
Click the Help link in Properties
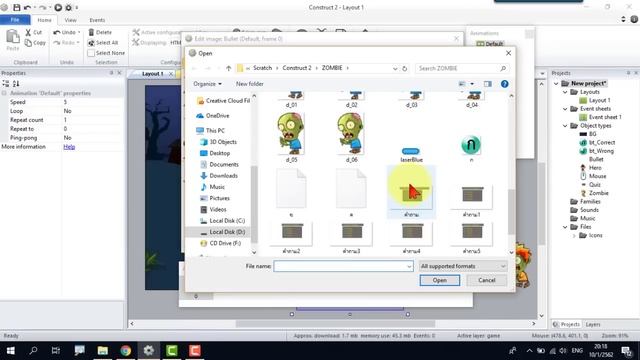point(69,147)
